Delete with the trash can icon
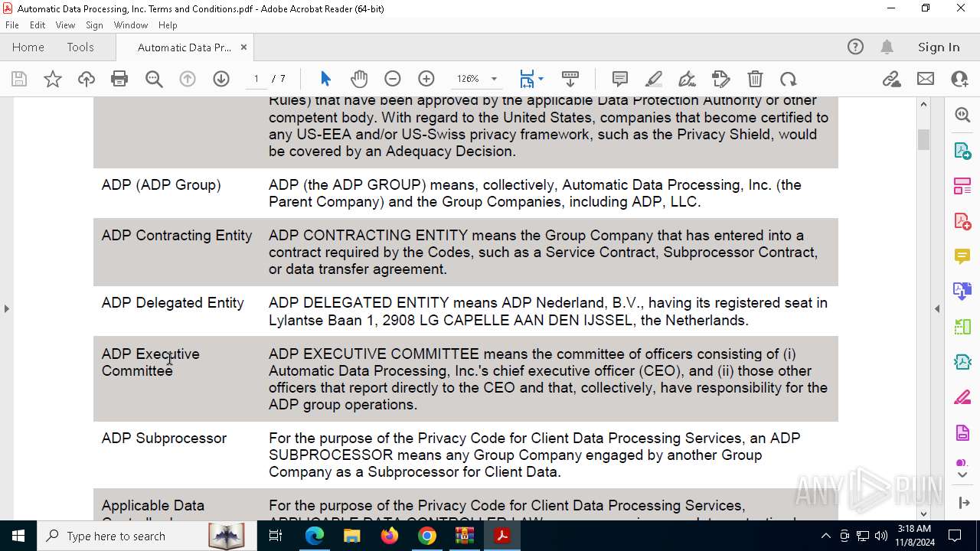This screenshot has width=980, height=551. click(x=755, y=79)
